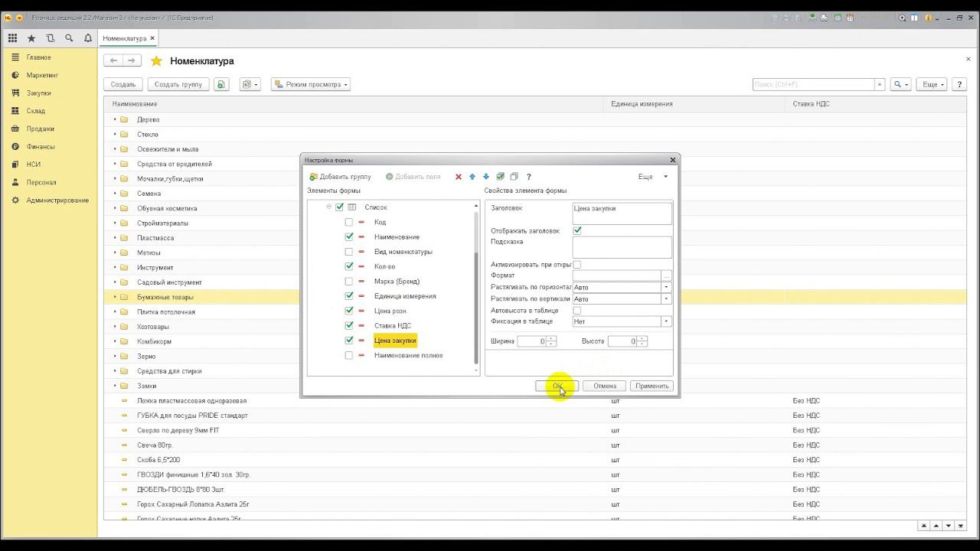Uncheck the Цена розн. checkbox
The image size is (980, 551).
point(349,311)
